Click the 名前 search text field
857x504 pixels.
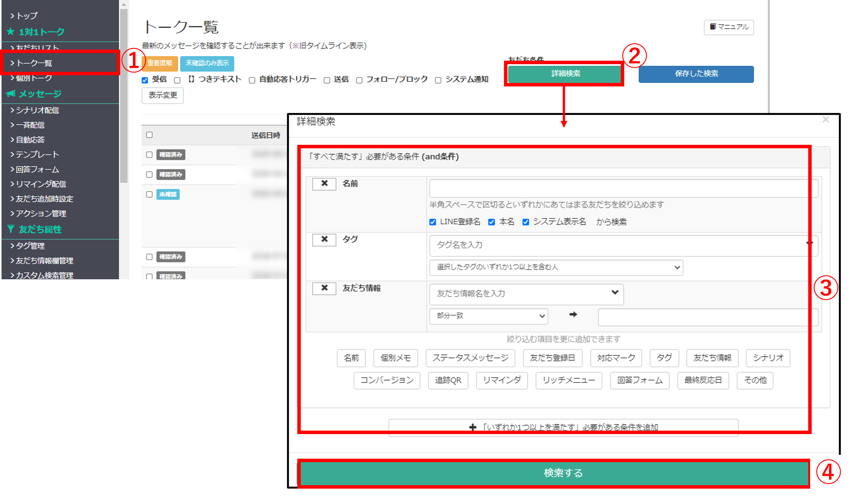(x=623, y=189)
